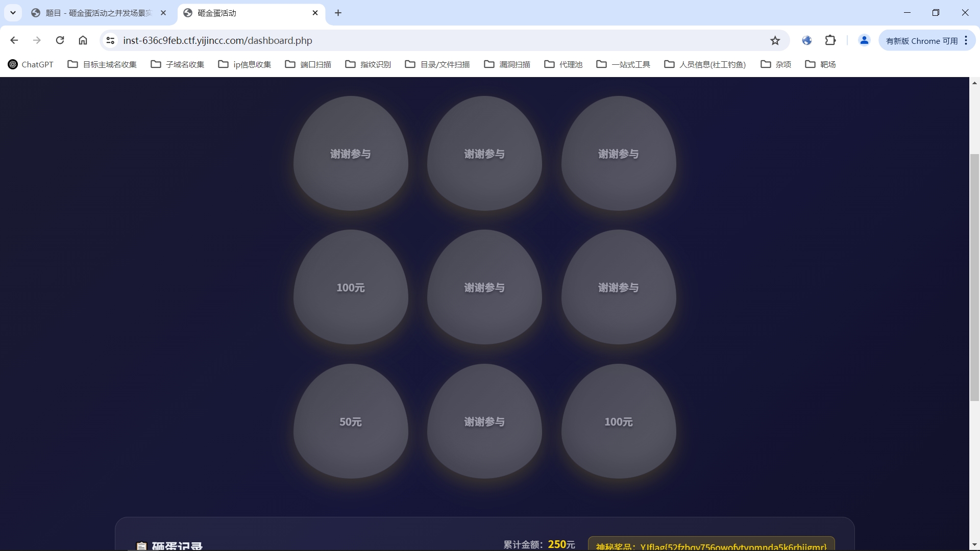
Task: Open the 端口扫描 bookmark folder
Action: tap(308, 64)
